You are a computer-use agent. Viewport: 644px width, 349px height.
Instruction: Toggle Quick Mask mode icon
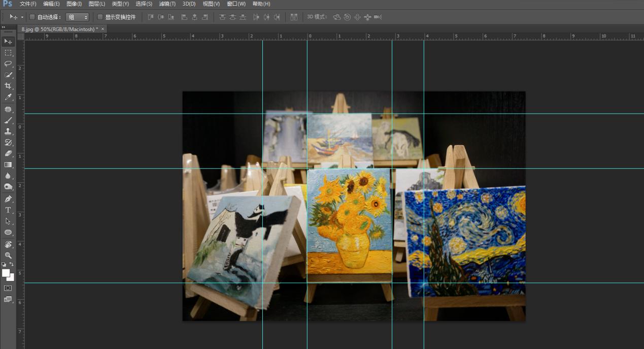tap(8, 288)
